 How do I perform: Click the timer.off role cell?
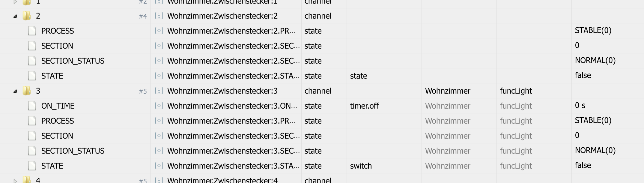pyautogui.click(x=364, y=106)
